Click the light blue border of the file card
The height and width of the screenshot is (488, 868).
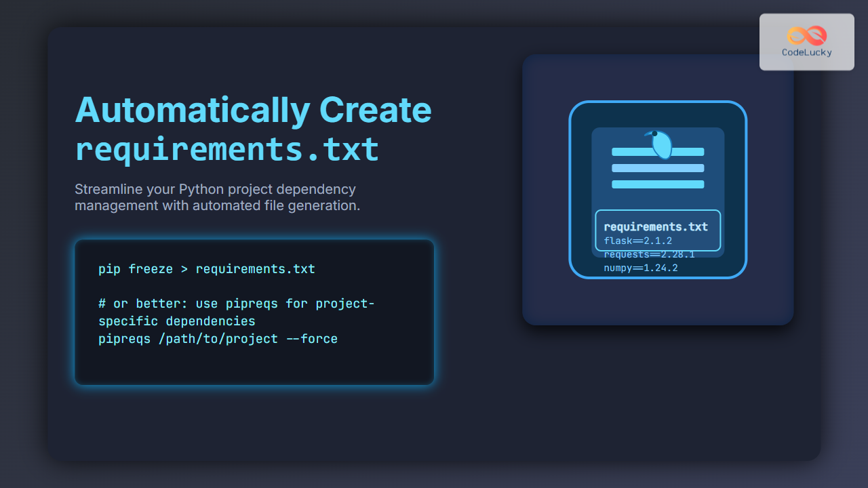click(570, 190)
